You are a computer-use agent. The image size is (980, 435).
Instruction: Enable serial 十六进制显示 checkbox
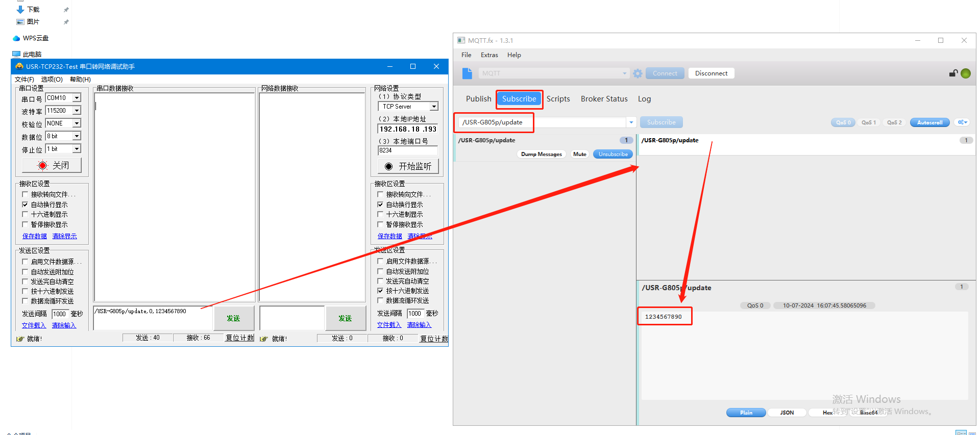pyautogui.click(x=25, y=215)
